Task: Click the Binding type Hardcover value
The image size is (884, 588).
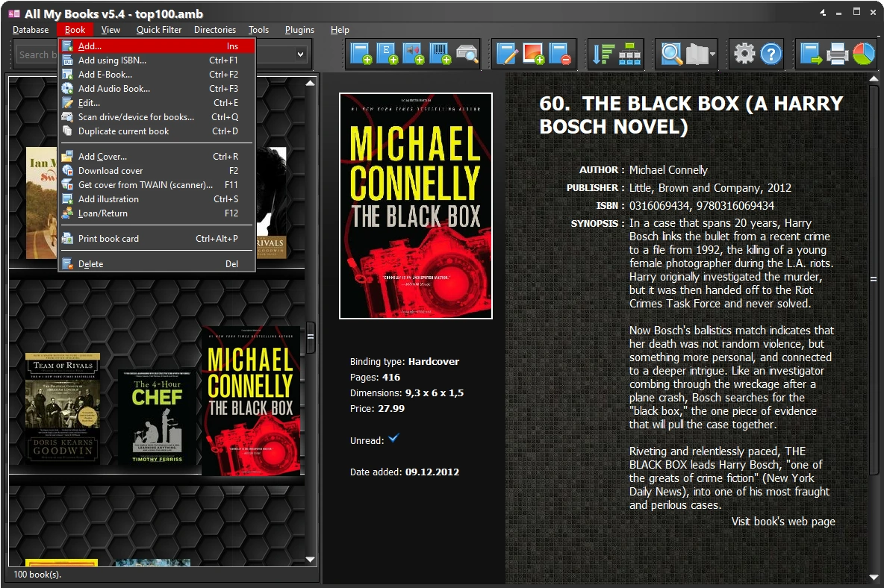Action: tap(434, 362)
